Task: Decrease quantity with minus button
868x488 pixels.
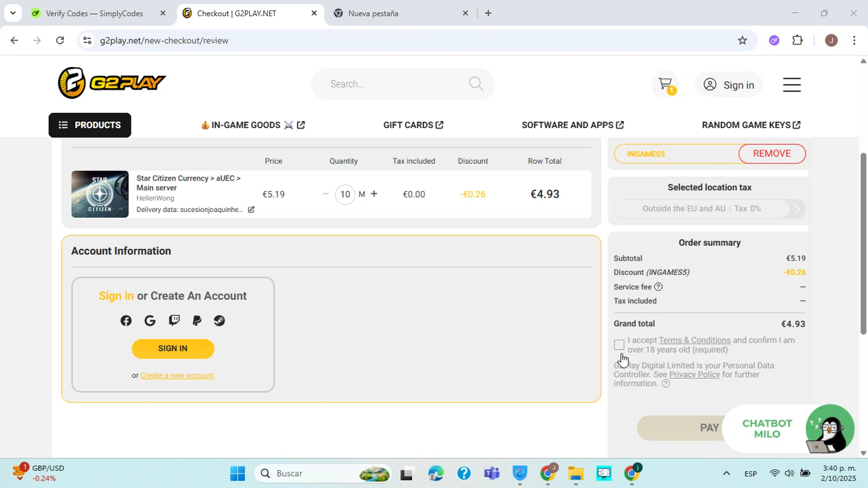Action: tap(325, 194)
